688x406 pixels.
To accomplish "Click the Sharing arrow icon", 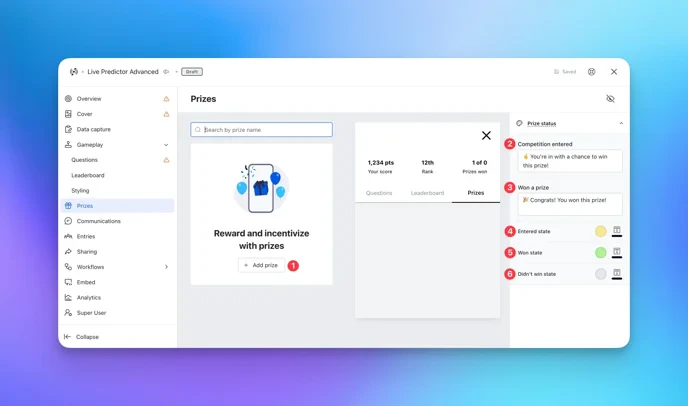I will click(68, 252).
